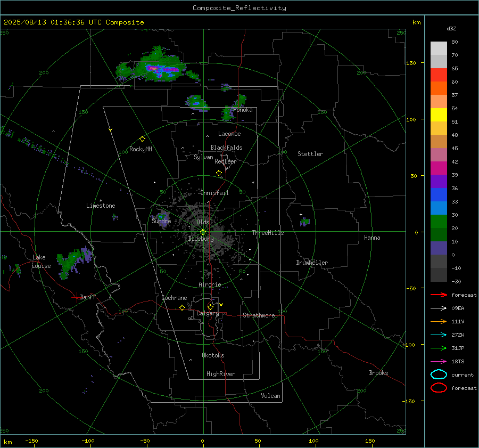
Task: Click the yellow diamond marker above Calgary
Action: 210,307
